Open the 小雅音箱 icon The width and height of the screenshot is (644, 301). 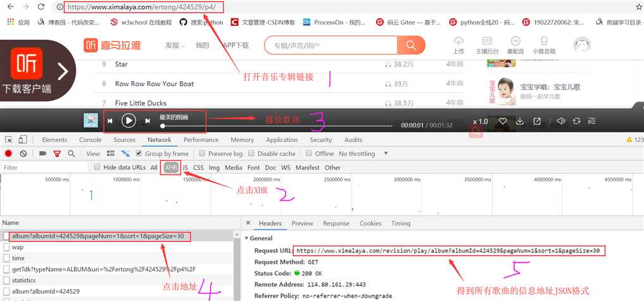pyautogui.click(x=544, y=45)
